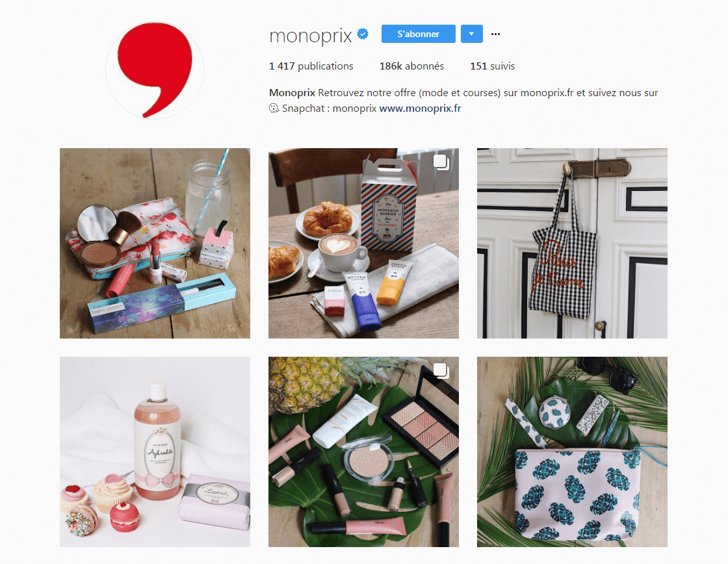Open the flamingo makeup pouch post

(155, 243)
